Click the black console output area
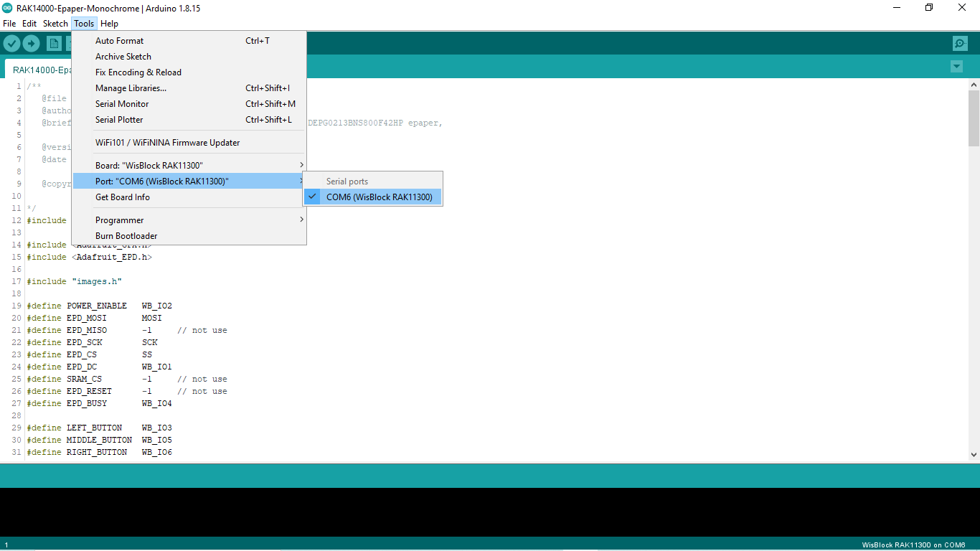 [x=490, y=512]
